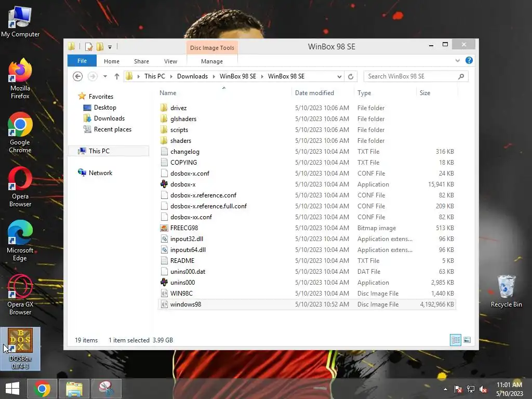The width and height of the screenshot is (532, 399).
Task: Select the glshaders folder
Action: coord(307,119)
